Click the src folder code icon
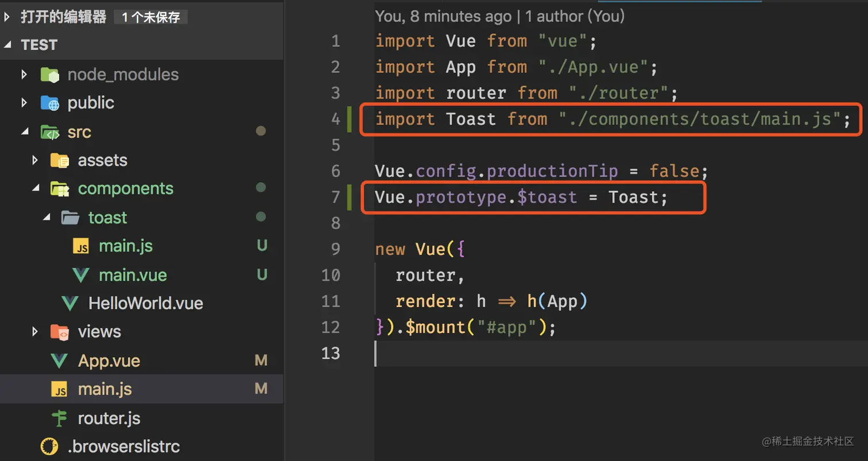This screenshot has height=461, width=868. pyautogui.click(x=50, y=132)
